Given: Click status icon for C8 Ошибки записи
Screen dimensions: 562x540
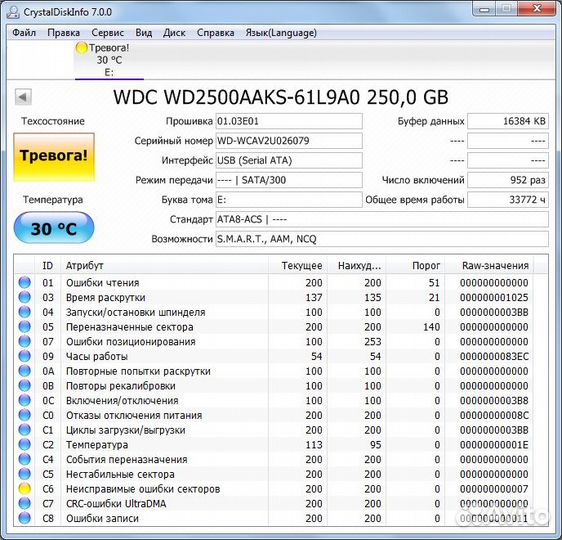Looking at the screenshot, I should point(25,518).
